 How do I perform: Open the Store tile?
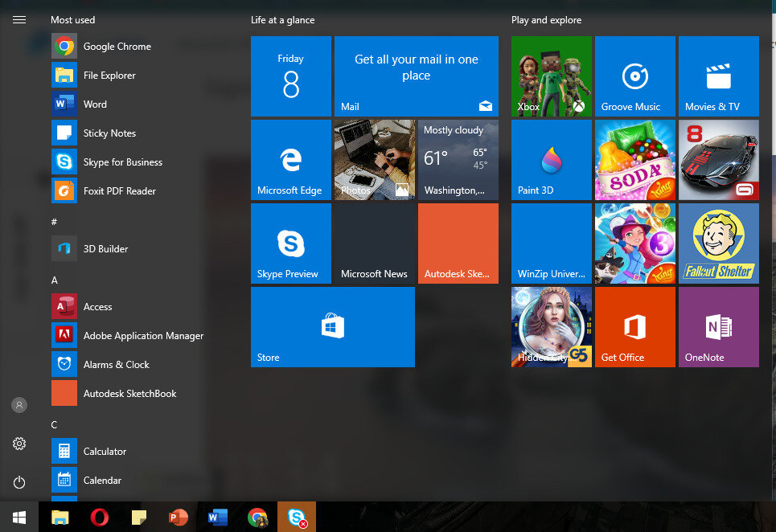(x=333, y=327)
